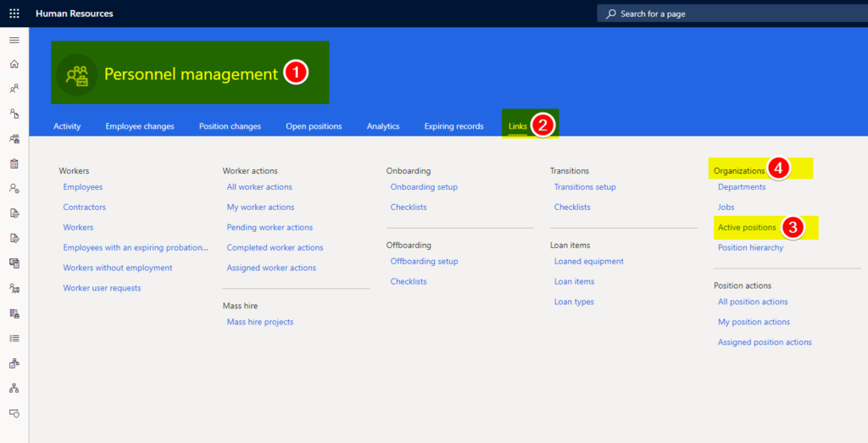Open the clipboard icon in sidebar
The height and width of the screenshot is (443, 868).
(14, 163)
